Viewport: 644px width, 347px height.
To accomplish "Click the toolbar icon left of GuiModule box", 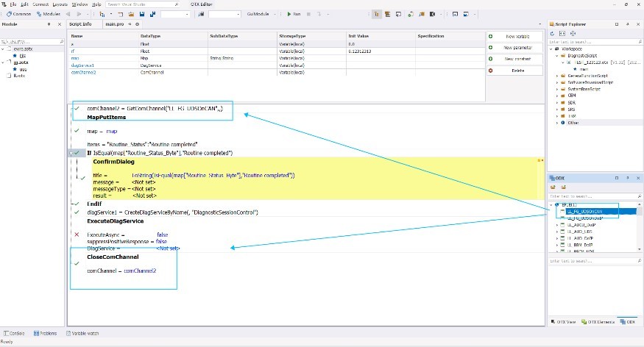I will (201, 14).
